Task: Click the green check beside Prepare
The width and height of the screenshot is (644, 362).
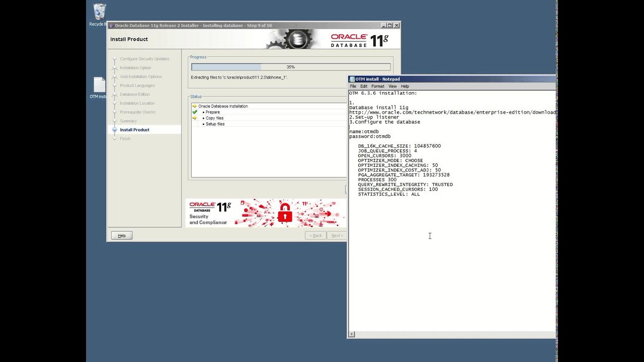Action: pos(195,112)
